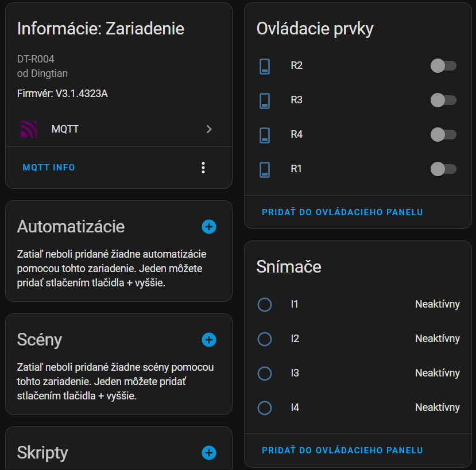Click the MQTT integration logo icon
Viewport: 476px width, 470px height.
tap(29, 129)
